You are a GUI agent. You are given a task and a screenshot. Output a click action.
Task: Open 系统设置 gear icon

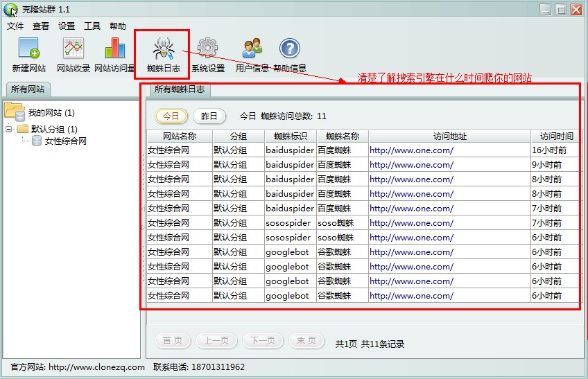pyautogui.click(x=208, y=48)
